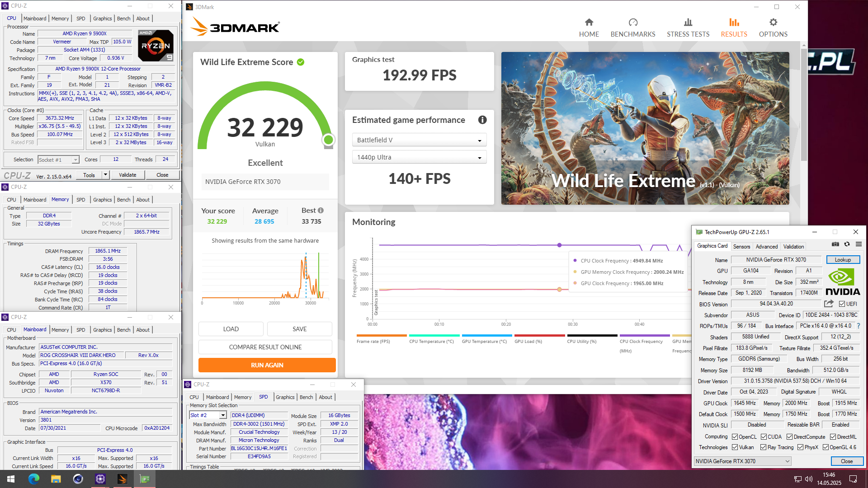Click the volume icon in system tray
Screen dimensions: 868x488
pos(809,479)
